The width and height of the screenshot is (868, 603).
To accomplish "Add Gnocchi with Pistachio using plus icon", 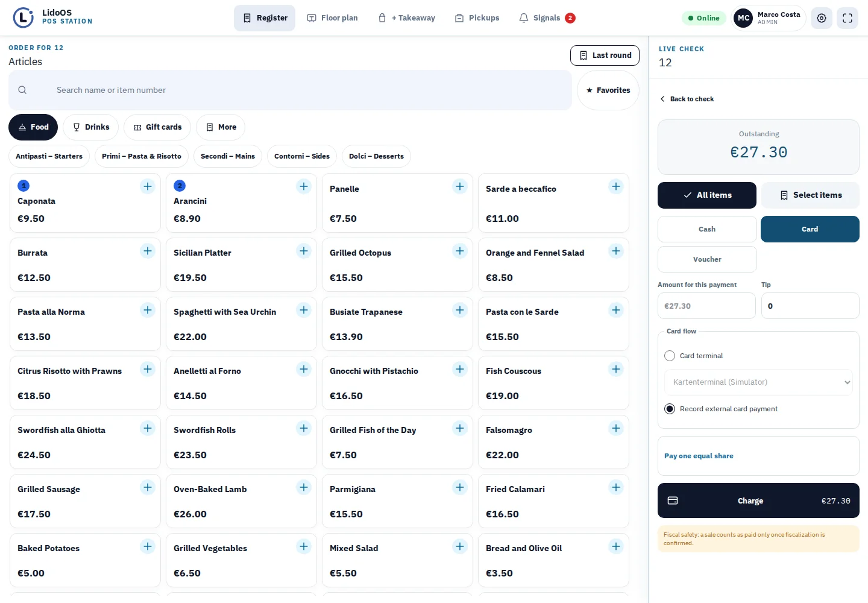I will [460, 368].
